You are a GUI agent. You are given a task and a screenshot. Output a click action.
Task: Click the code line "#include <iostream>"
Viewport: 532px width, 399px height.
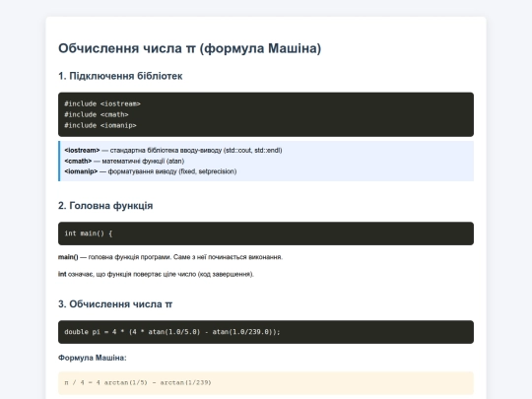(x=102, y=103)
